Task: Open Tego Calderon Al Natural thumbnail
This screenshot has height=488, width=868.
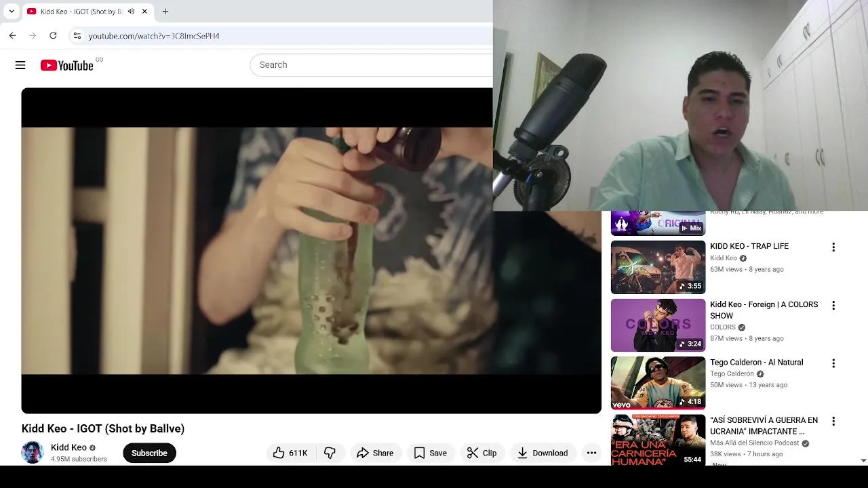Action: coord(658,383)
